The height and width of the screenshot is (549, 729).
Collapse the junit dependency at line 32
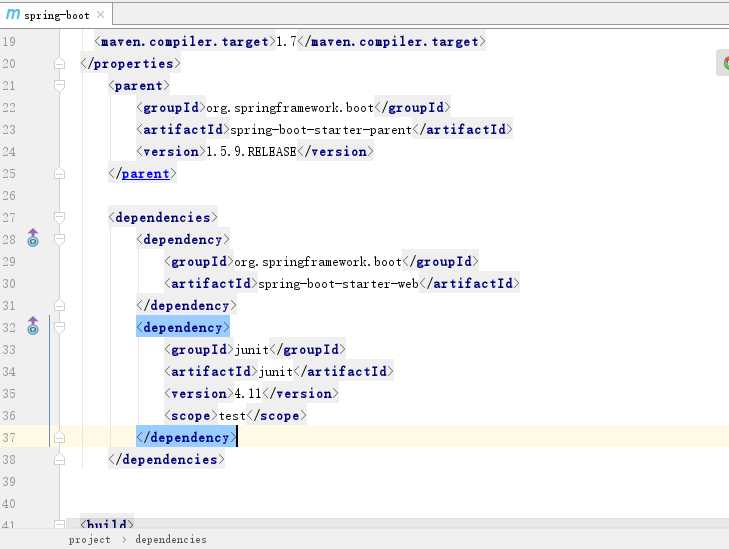(x=60, y=328)
